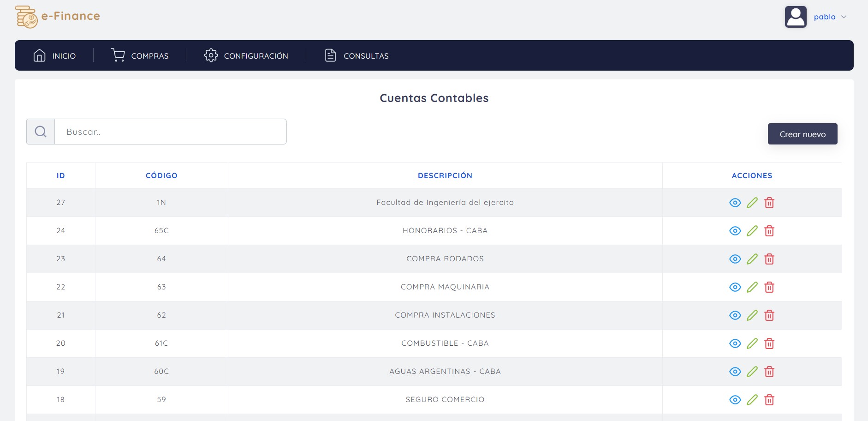Edit the HONORARIOS - CABA account with pencil icon
Screen dimensions: 868x421
[x=752, y=230]
